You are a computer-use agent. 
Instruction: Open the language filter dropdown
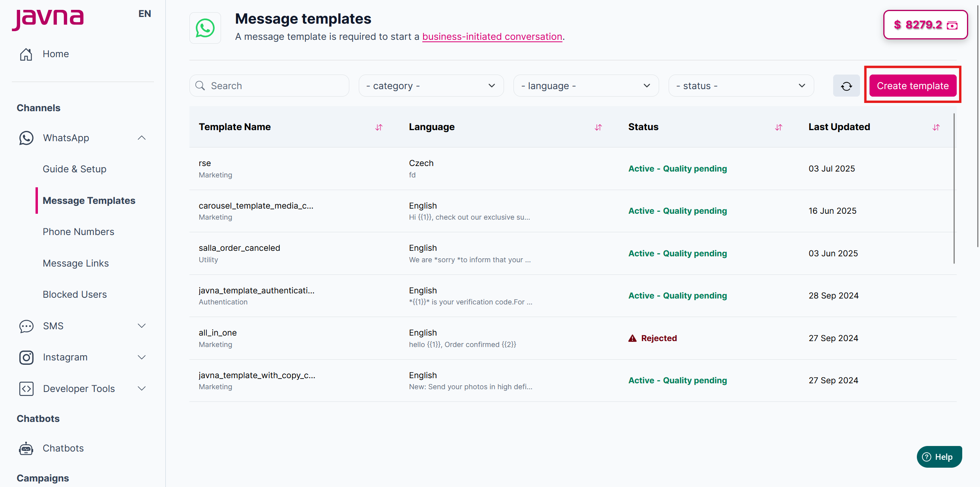(x=586, y=86)
